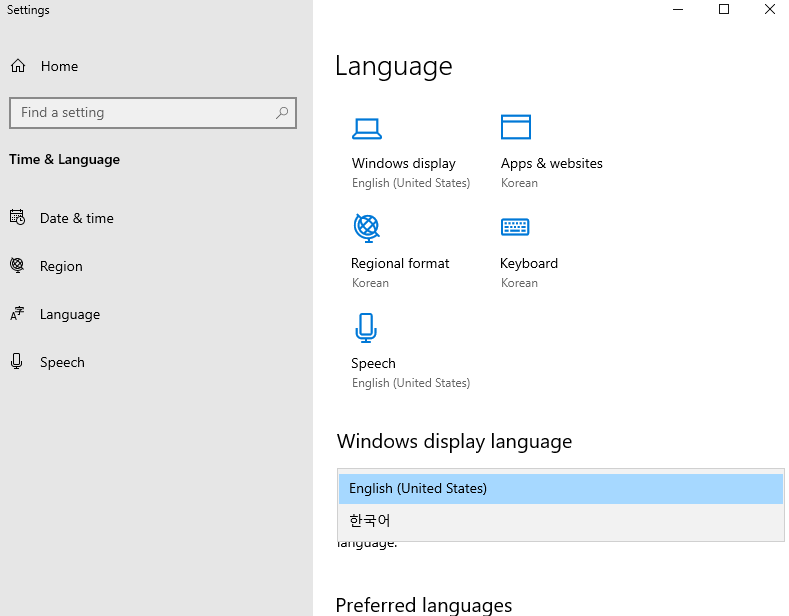Close the Settings window
The width and height of the screenshot is (789, 616).
[769, 9]
